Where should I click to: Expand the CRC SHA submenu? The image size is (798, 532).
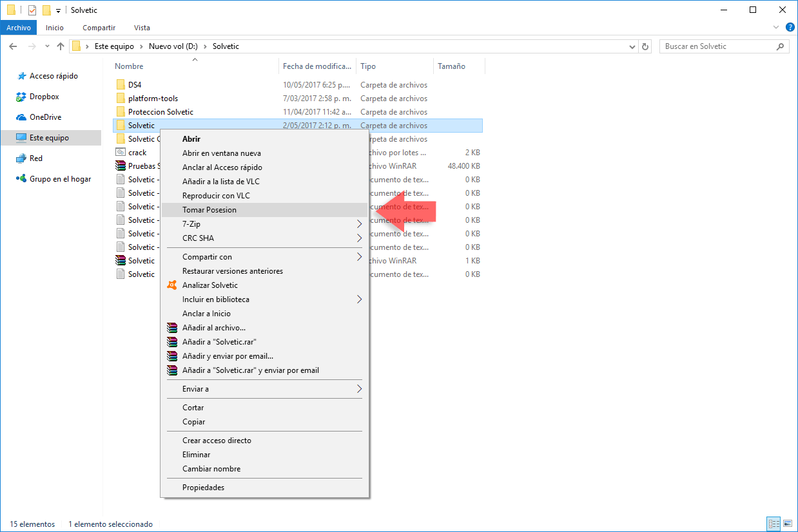click(264, 238)
